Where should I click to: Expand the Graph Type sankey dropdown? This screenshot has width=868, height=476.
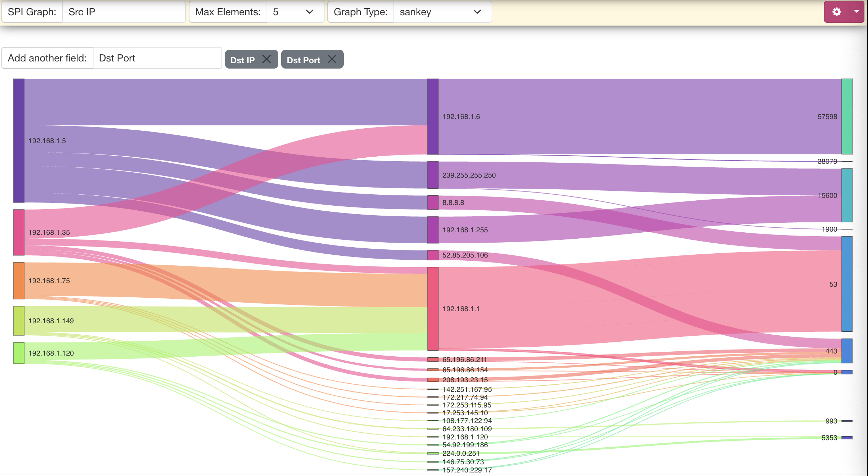pos(442,12)
